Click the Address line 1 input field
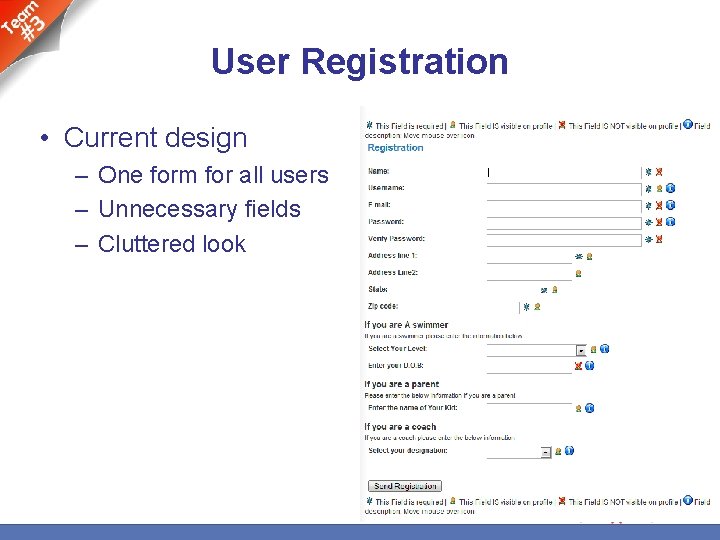 529,257
